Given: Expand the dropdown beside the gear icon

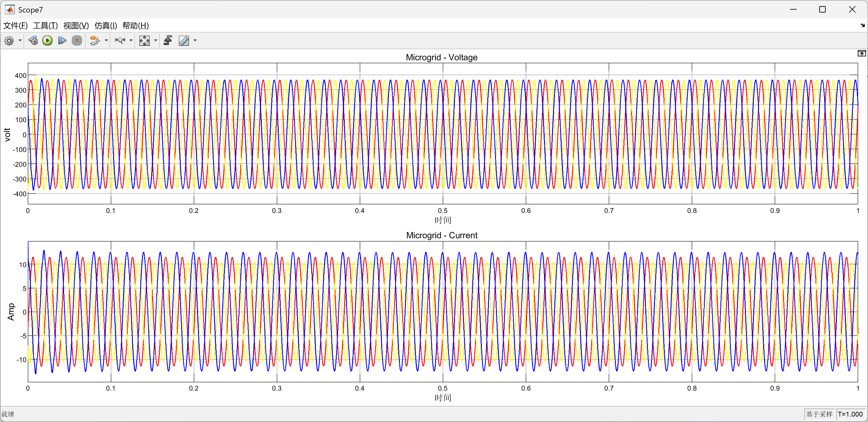Looking at the screenshot, I should [20, 41].
